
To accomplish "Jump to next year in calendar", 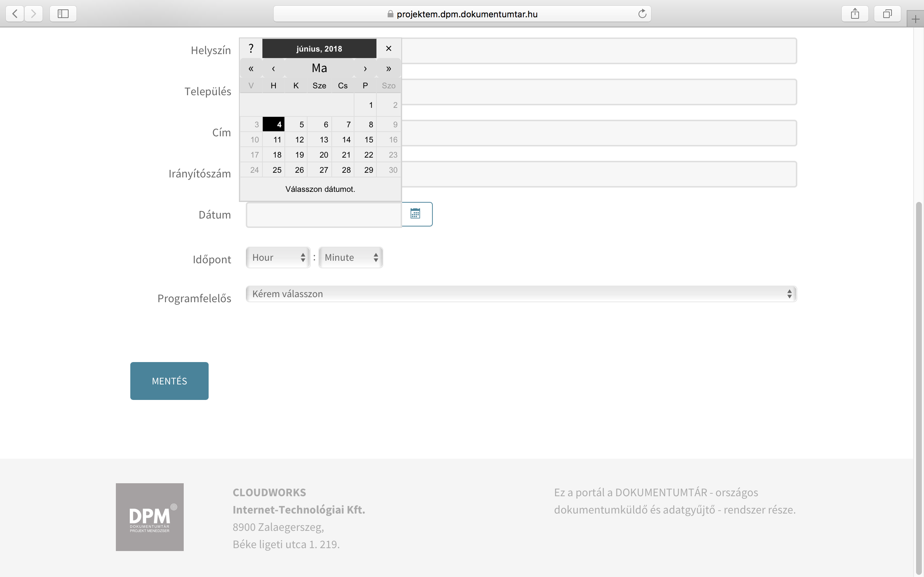I will pos(388,69).
